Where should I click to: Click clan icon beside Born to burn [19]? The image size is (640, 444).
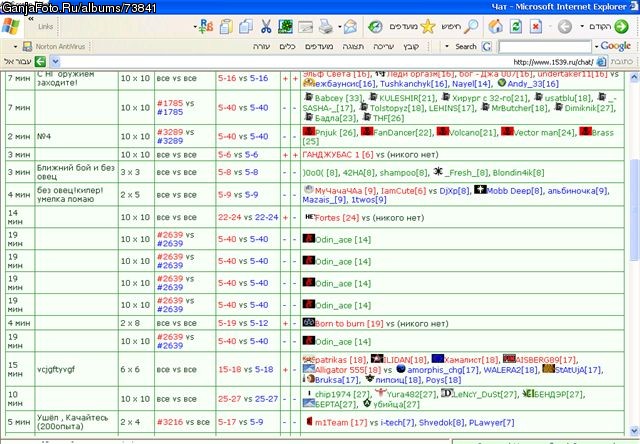(x=309, y=322)
